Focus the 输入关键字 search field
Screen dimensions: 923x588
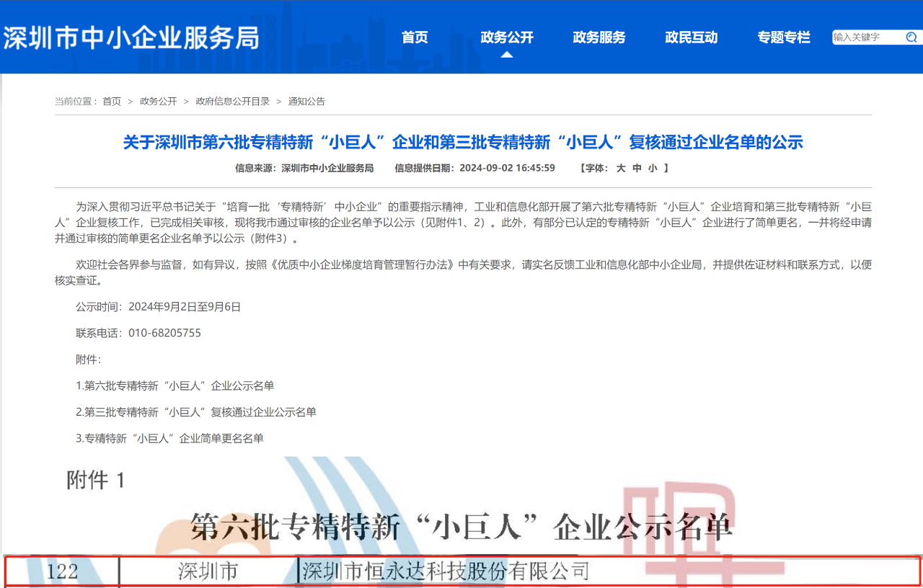click(867, 37)
